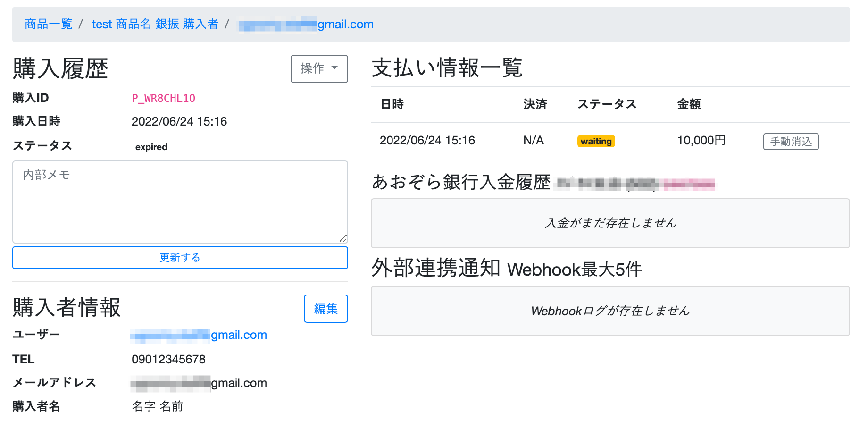Select the TEL number 09012345678
Screen dimensions: 868x438
[x=168, y=360]
